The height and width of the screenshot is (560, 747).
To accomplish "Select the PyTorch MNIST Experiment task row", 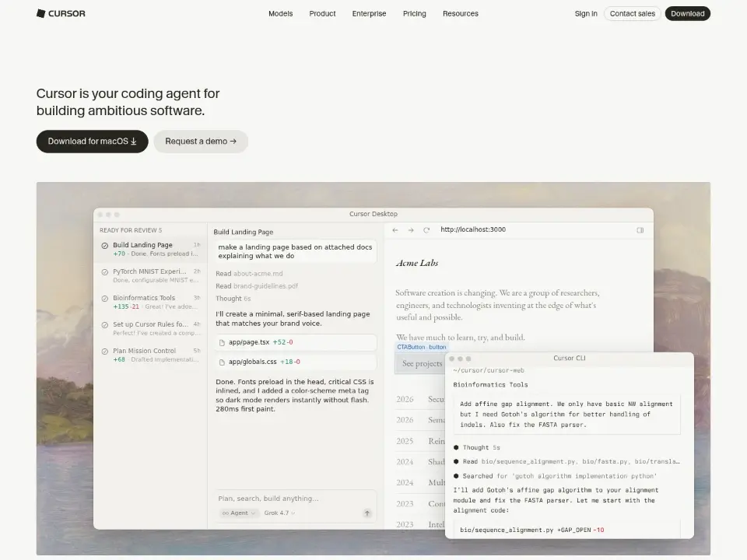I will tap(150, 275).
